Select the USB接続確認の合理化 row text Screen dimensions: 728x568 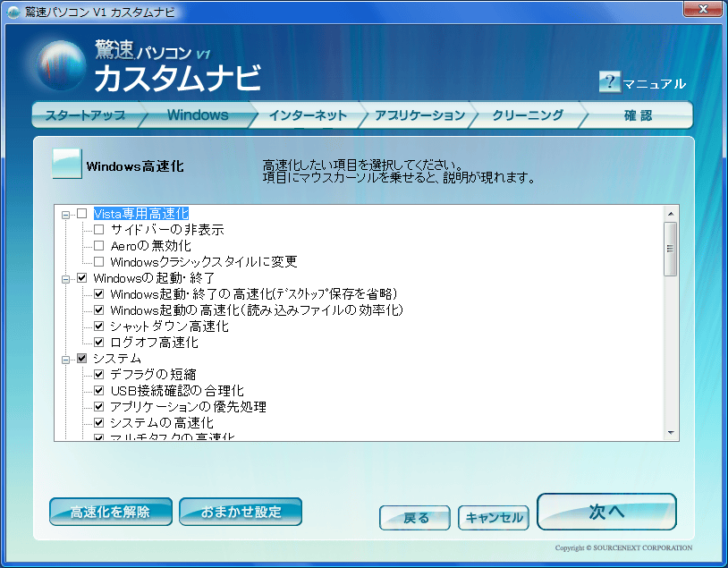coord(177,391)
